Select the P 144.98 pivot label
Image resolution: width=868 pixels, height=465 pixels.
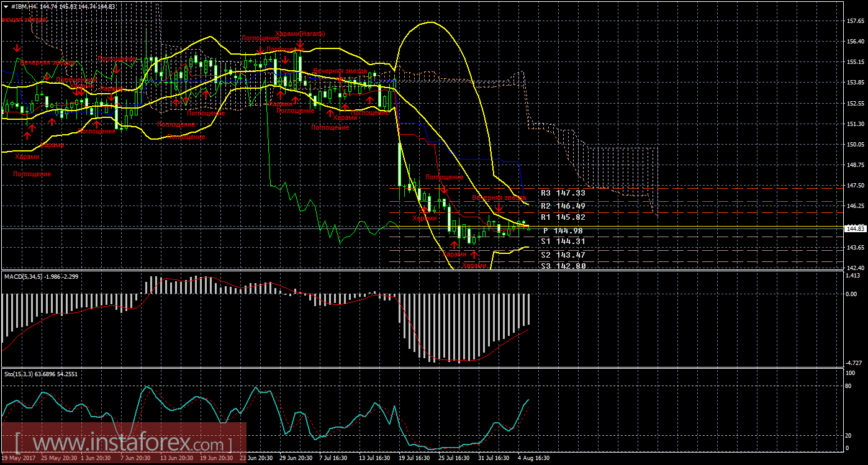click(x=564, y=231)
